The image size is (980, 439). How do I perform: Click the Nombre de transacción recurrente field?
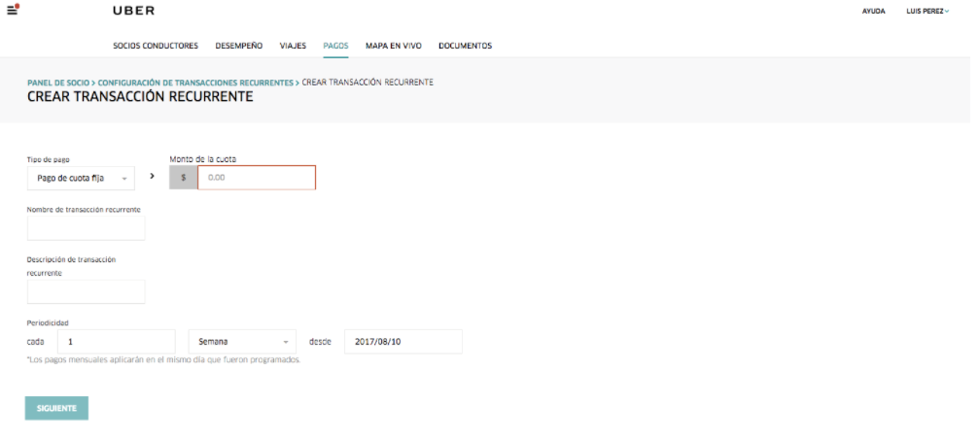87,228
